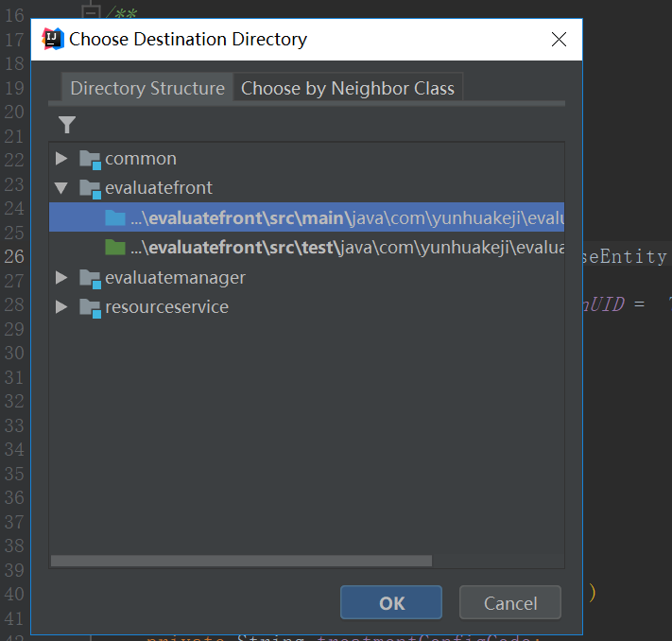Open the Choose by Neighbor Class tab

click(348, 89)
